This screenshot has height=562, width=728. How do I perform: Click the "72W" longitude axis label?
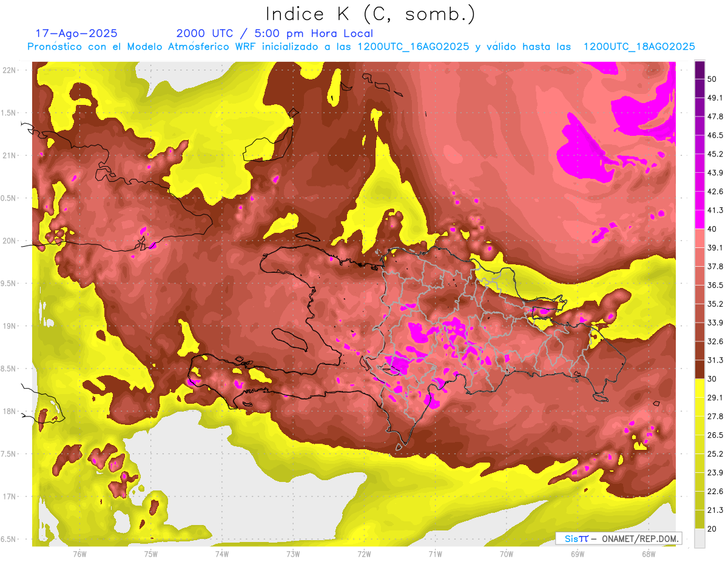[364, 554]
